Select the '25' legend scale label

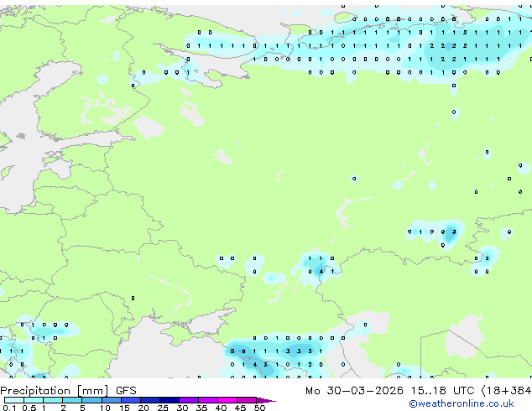(x=163, y=408)
